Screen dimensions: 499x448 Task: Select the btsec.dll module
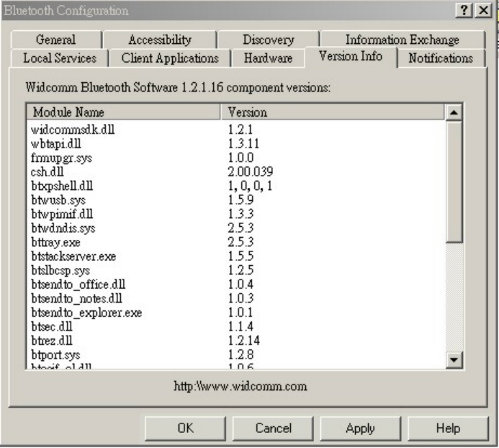click(x=52, y=327)
